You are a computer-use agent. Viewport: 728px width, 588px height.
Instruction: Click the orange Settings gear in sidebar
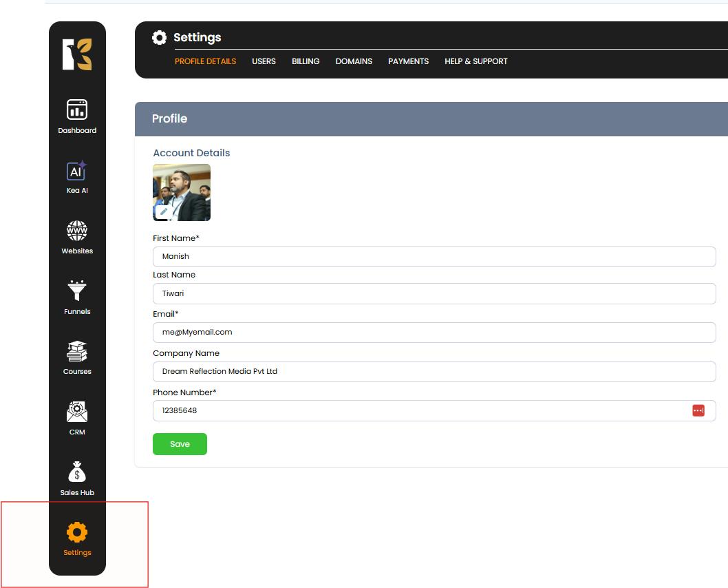(77, 532)
